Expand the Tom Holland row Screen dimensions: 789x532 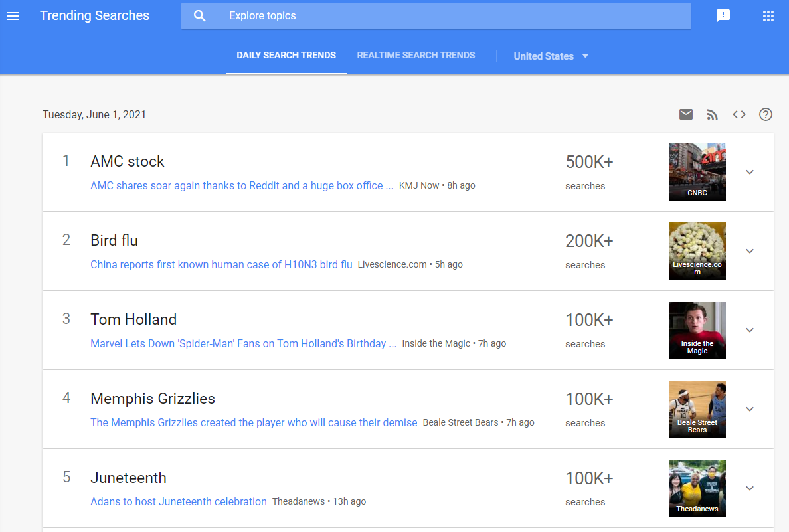click(x=750, y=330)
